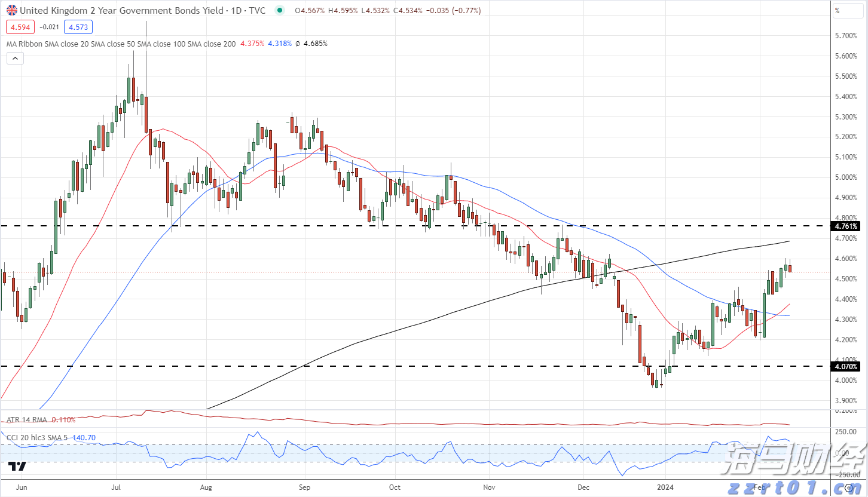
Task: Click the 4.761% horizontal line label
Action: point(845,226)
